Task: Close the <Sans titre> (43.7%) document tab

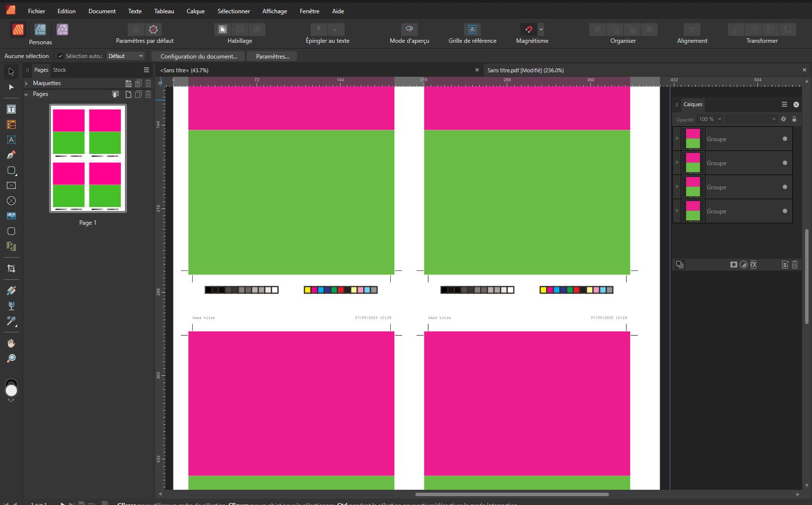Action: pos(477,70)
